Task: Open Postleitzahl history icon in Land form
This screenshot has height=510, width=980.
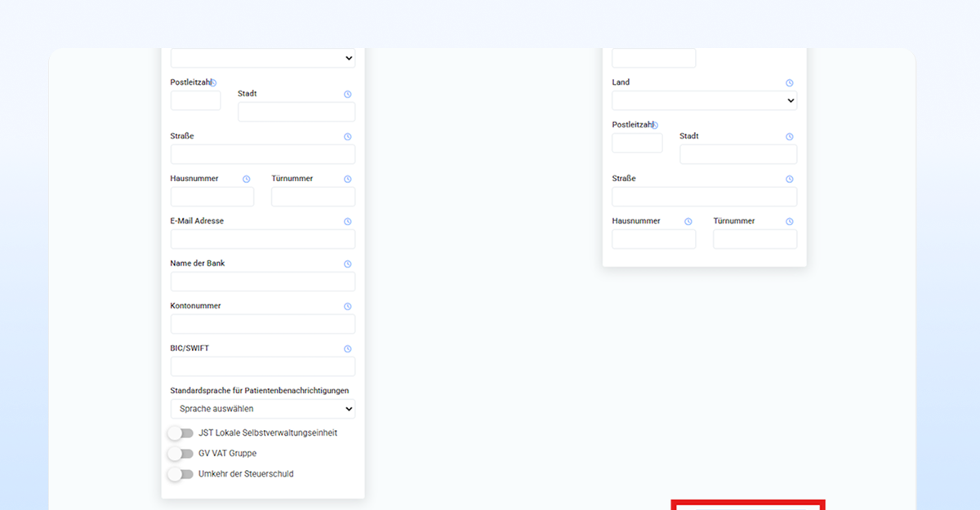Action: click(654, 125)
